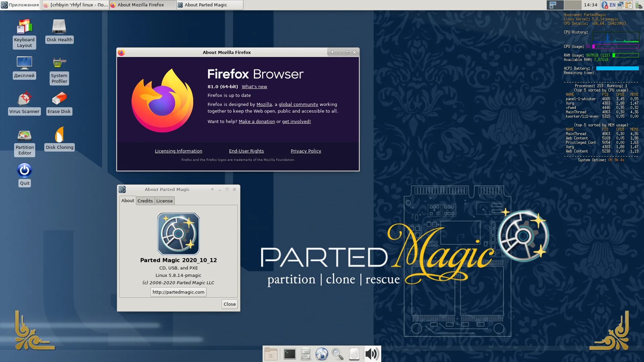
Task: Click the http://partedmagic.com link button
Action: pos(178,292)
